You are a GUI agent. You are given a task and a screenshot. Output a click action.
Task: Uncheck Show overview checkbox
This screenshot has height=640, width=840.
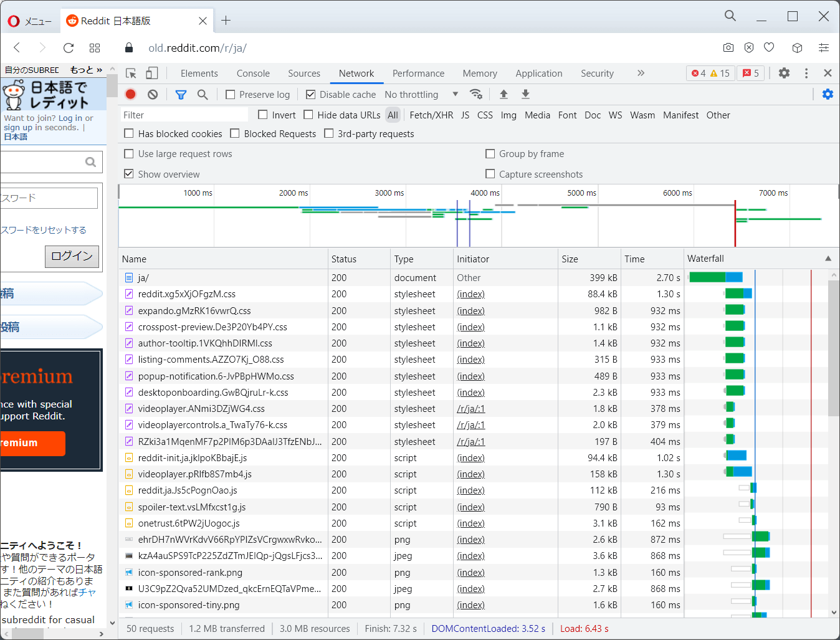[x=129, y=174]
